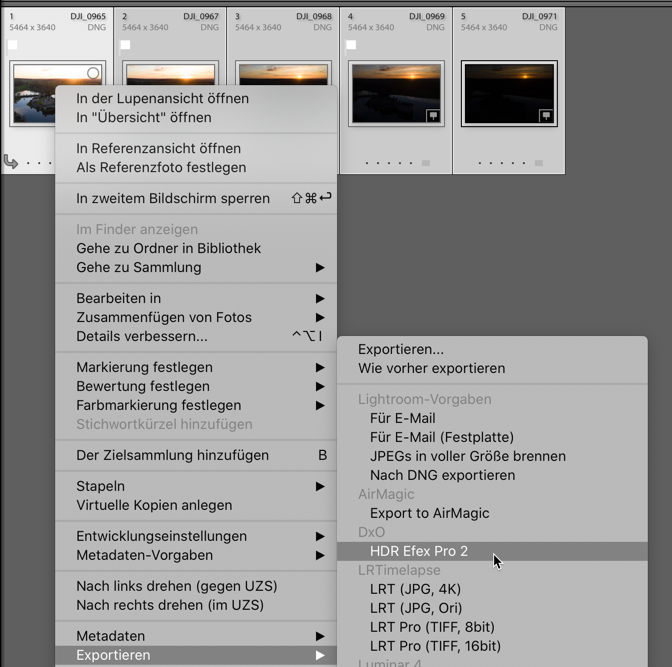
Task: Expand Gehe zu Sammlung submenu
Action: click(x=196, y=267)
